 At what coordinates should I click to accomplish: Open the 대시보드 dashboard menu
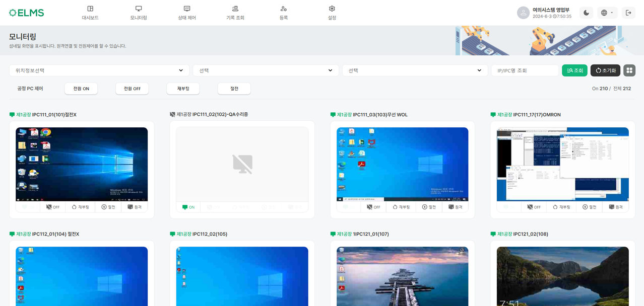click(x=90, y=13)
